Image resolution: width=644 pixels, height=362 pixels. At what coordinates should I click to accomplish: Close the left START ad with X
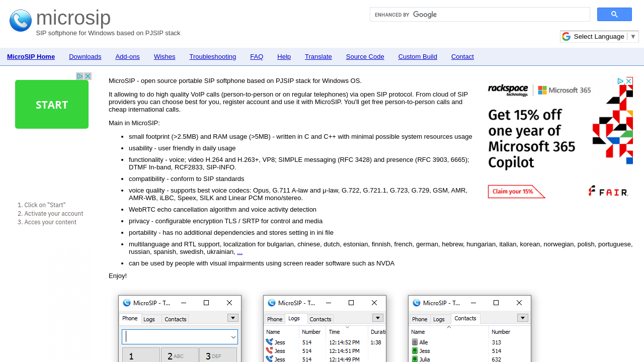click(x=88, y=76)
